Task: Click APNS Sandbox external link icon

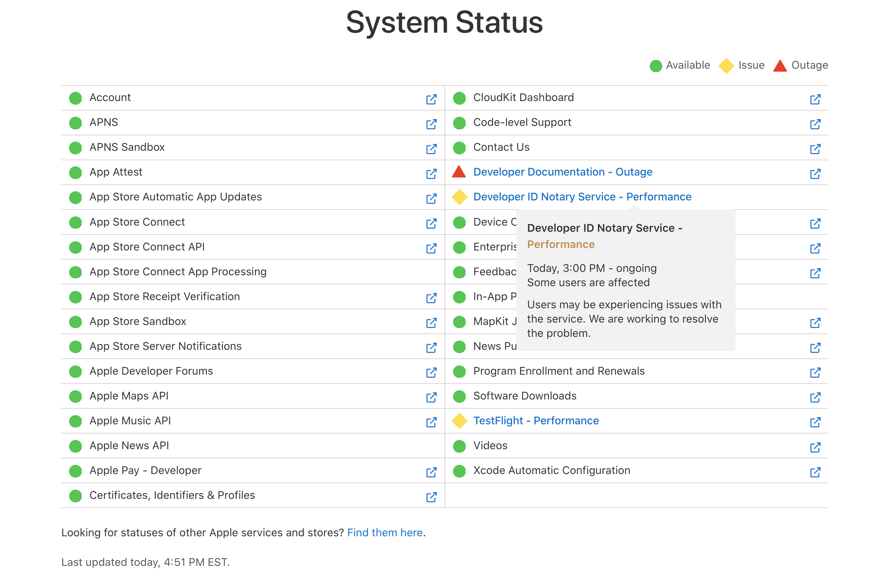Action: [x=431, y=149]
